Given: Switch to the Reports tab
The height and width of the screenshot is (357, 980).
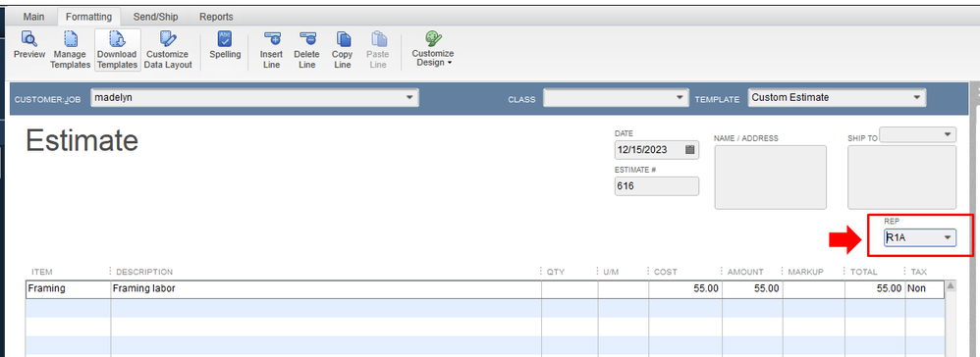Looking at the screenshot, I should (216, 17).
